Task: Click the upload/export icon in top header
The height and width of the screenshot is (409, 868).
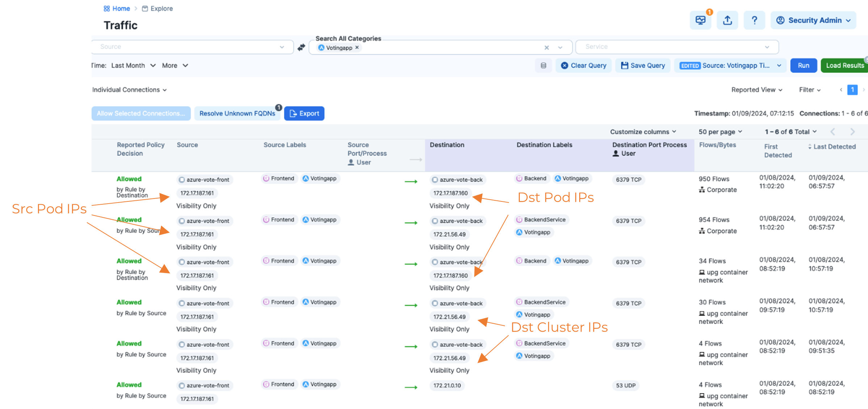Action: (727, 20)
